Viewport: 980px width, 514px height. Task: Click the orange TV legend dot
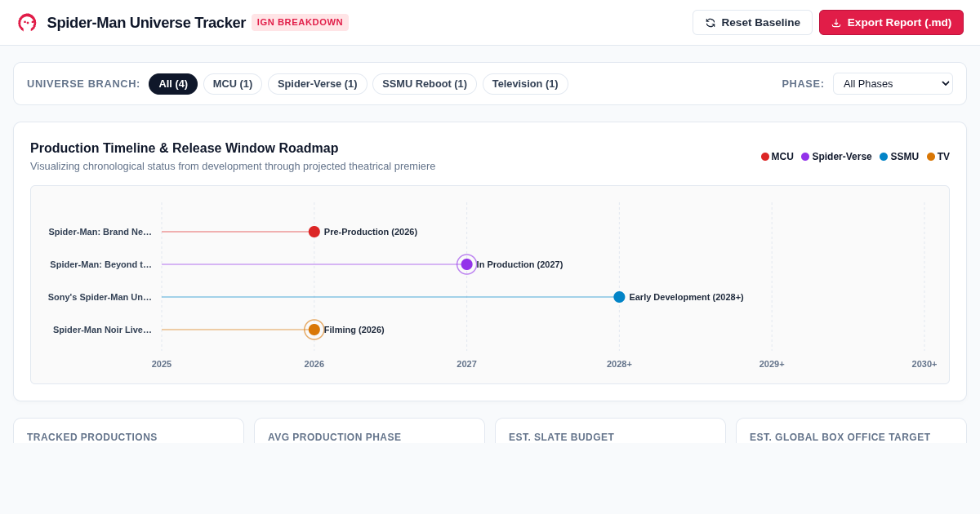[x=931, y=157]
